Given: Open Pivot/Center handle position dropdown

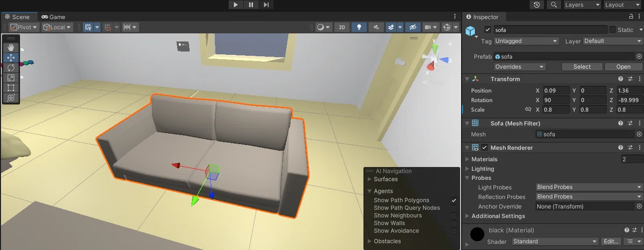Looking at the screenshot, I should point(24,27).
